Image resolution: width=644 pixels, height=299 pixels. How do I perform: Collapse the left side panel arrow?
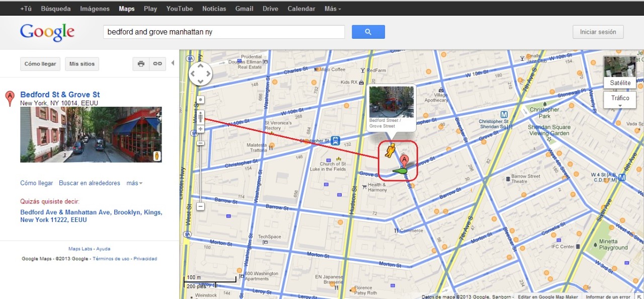[x=173, y=63]
